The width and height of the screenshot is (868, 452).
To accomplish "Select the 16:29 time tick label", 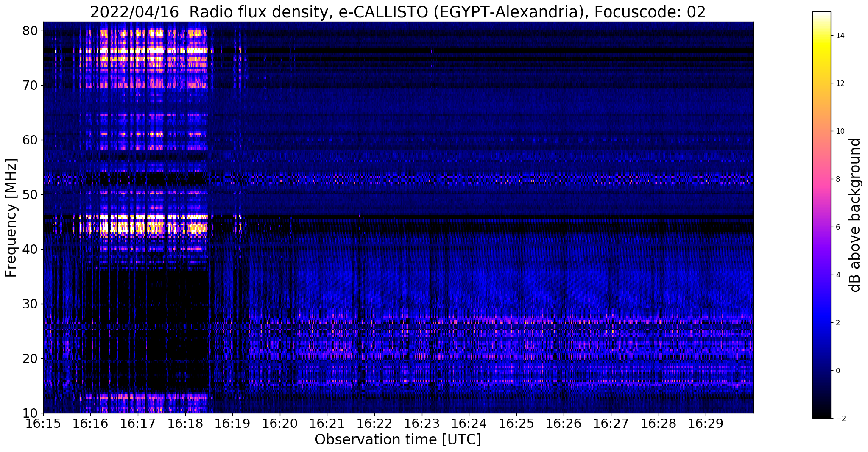I will (706, 423).
